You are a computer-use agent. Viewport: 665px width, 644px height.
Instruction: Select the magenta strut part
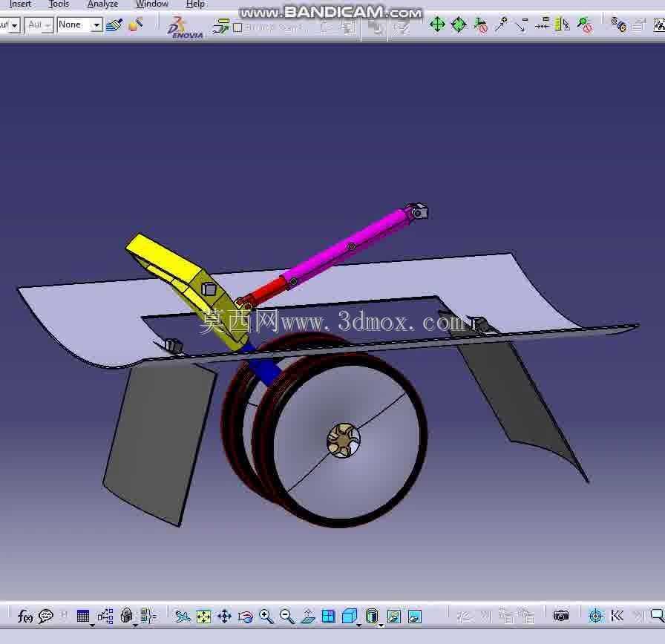(344, 249)
